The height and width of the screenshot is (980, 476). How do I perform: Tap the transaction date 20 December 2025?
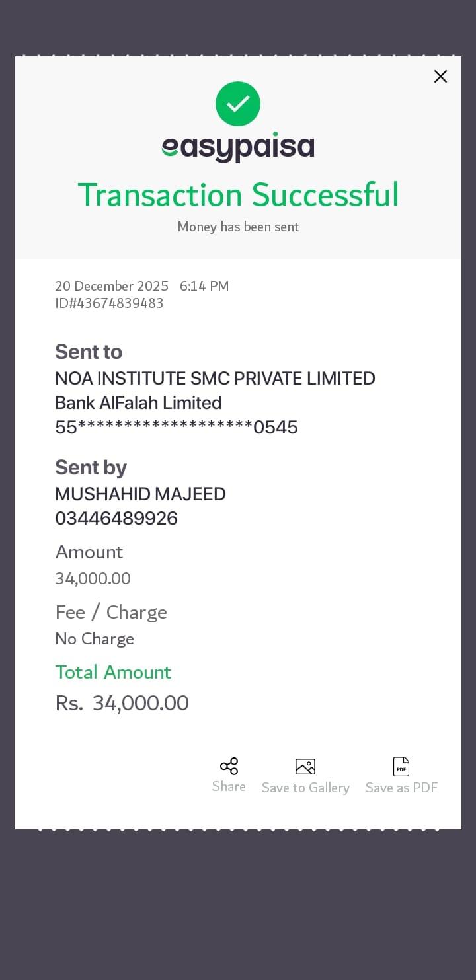[x=112, y=286]
